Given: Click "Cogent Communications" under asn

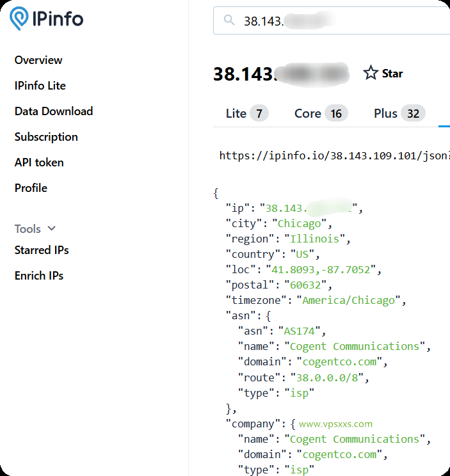Looking at the screenshot, I should [x=355, y=346].
